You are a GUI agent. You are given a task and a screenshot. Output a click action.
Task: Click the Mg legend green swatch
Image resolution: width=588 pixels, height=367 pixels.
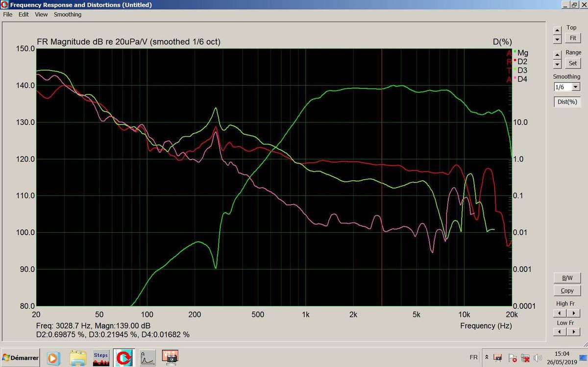(x=514, y=52)
